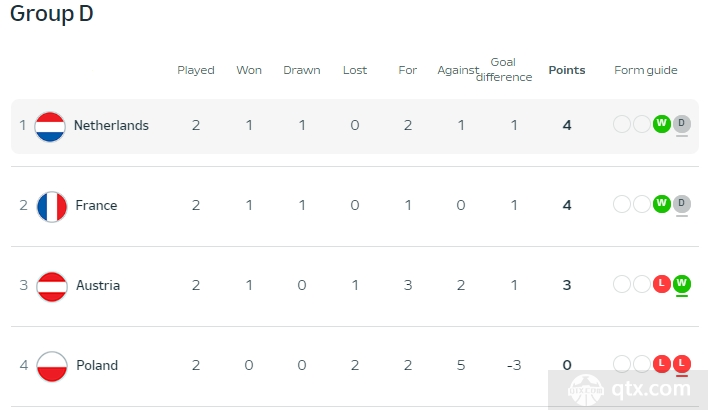The height and width of the screenshot is (410, 708).
Task: Click the Form guide column header
Action: [646, 70]
